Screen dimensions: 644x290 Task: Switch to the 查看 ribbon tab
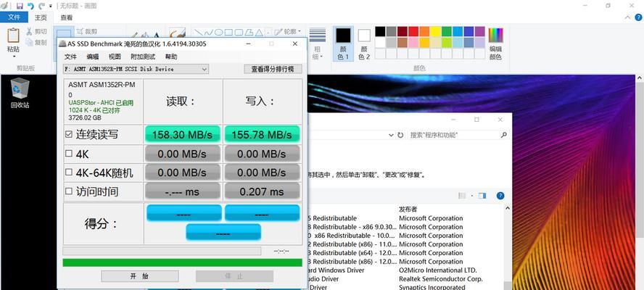(x=67, y=17)
